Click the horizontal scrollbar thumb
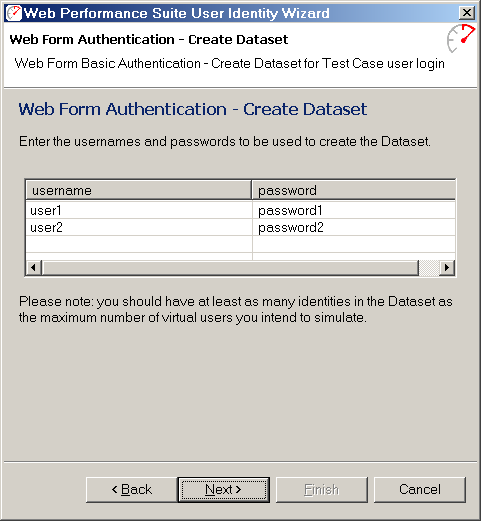 click(230, 268)
